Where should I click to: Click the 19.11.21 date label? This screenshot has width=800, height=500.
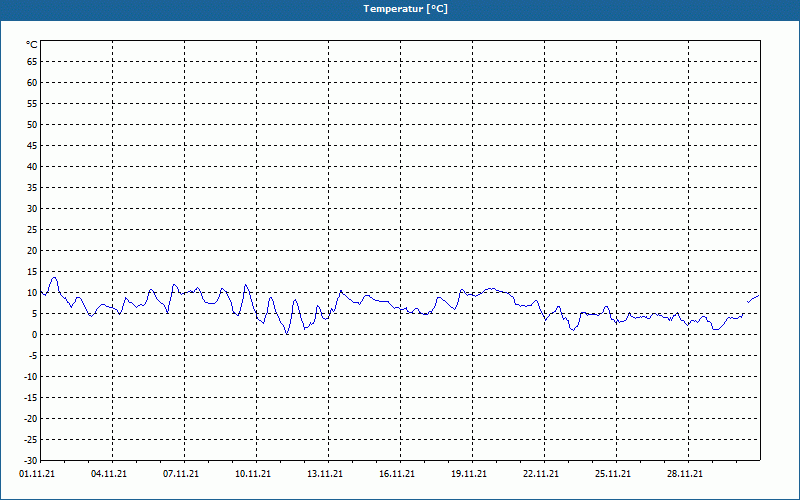pyautogui.click(x=469, y=473)
